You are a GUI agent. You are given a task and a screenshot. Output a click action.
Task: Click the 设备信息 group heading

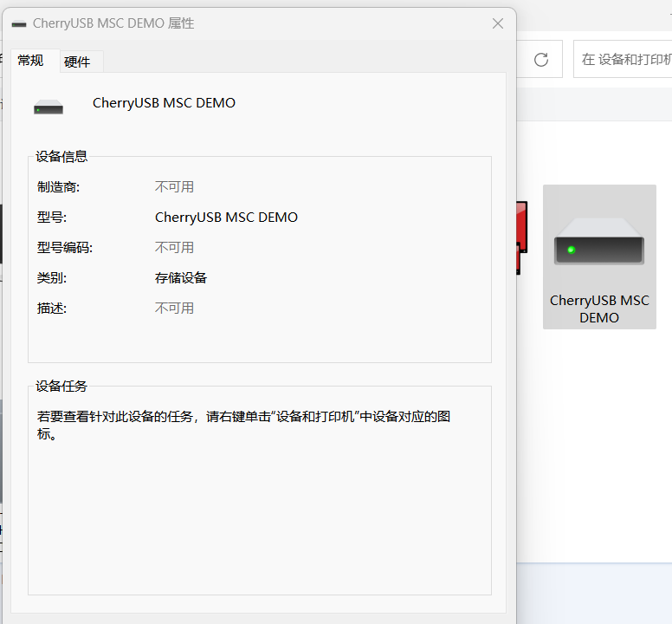pos(61,157)
